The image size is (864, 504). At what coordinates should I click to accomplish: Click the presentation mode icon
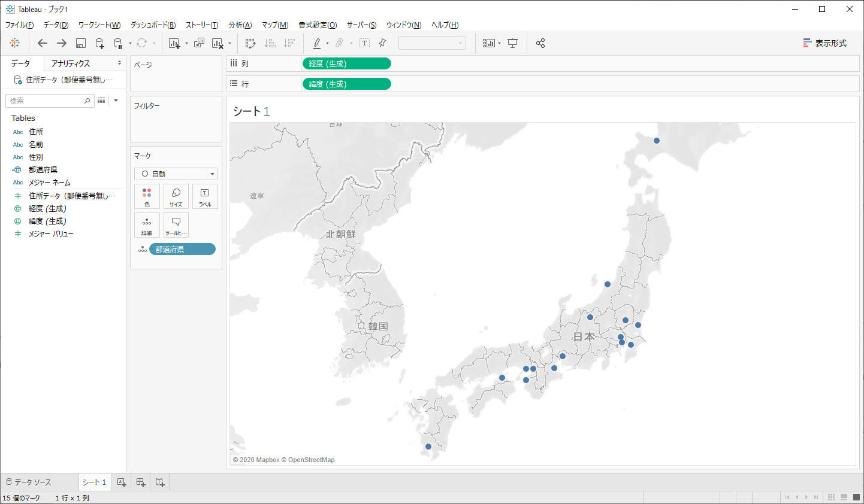pyautogui.click(x=513, y=43)
